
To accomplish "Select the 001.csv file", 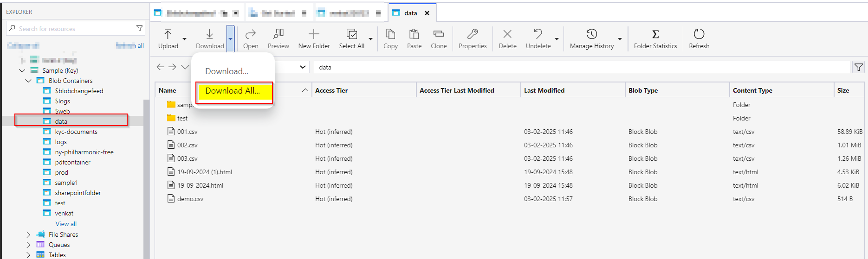I will click(x=510, y=132).
